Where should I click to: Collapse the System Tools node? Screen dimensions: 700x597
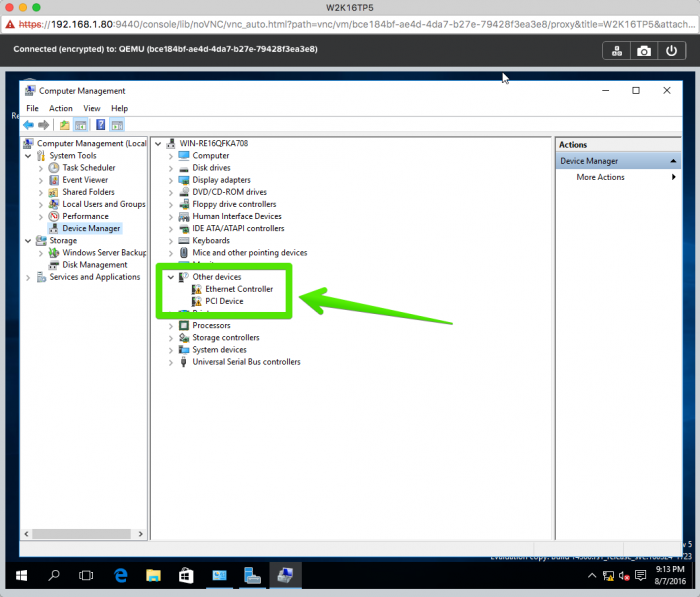pos(28,156)
